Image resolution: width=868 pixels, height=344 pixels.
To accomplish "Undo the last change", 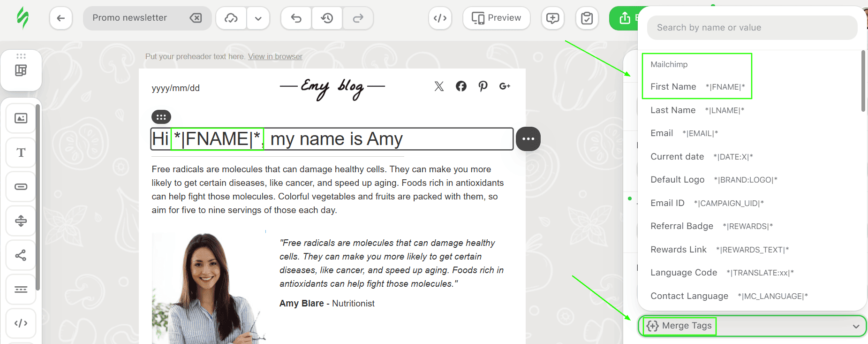I will tap(296, 18).
